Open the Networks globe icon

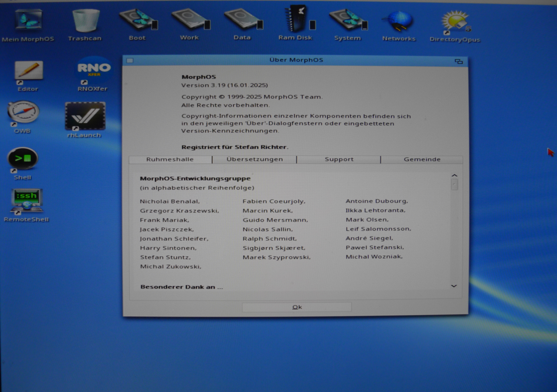coord(398,21)
